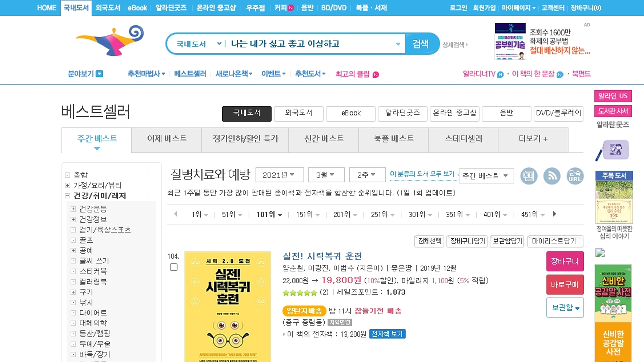Viewport: 644px width, 362px height.
Task: Open the 2021년 year dropdown
Action: pyautogui.click(x=279, y=175)
